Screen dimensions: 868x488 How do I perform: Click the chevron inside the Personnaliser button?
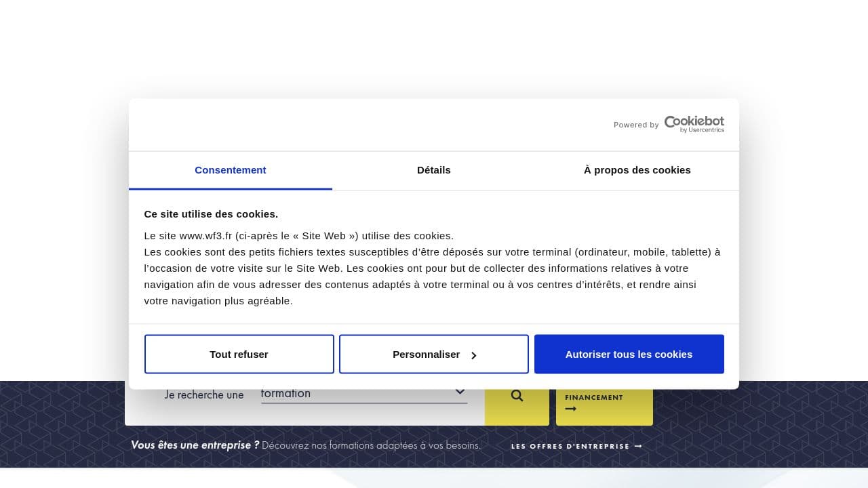pos(473,354)
